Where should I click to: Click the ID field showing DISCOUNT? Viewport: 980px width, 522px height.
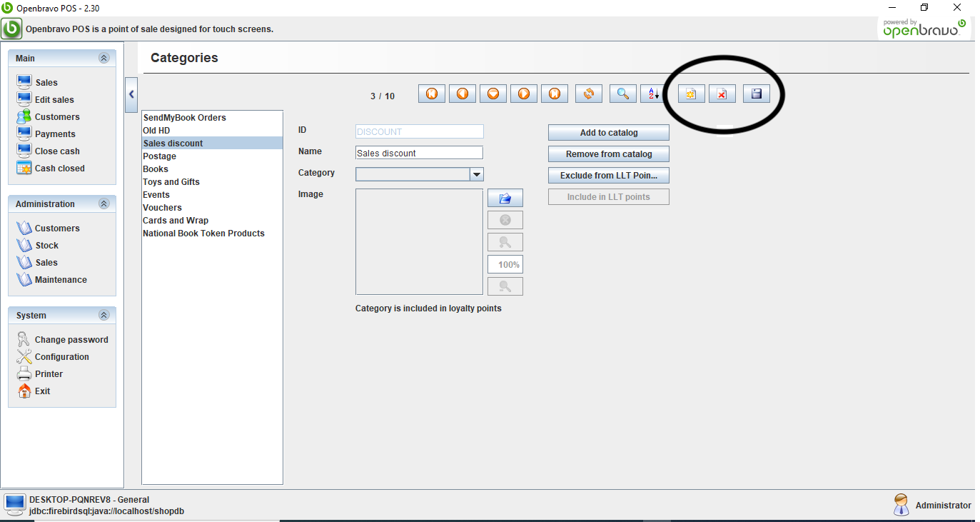420,131
